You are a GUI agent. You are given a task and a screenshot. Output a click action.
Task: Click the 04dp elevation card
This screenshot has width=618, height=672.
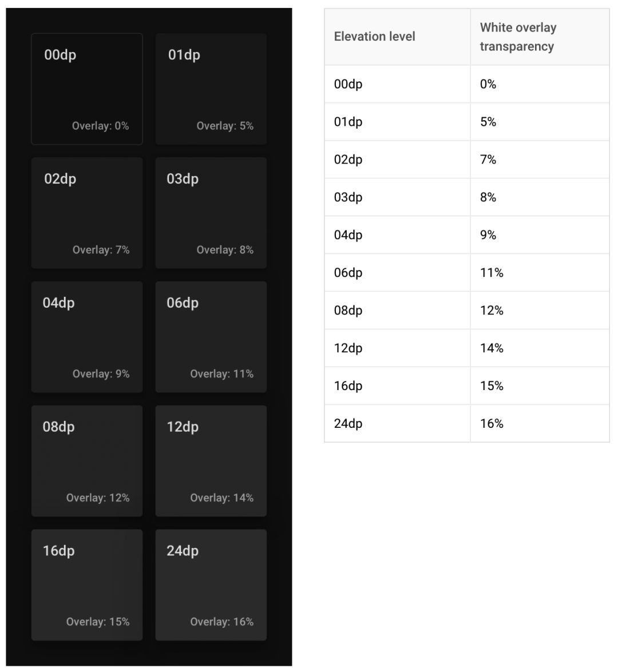click(x=86, y=337)
